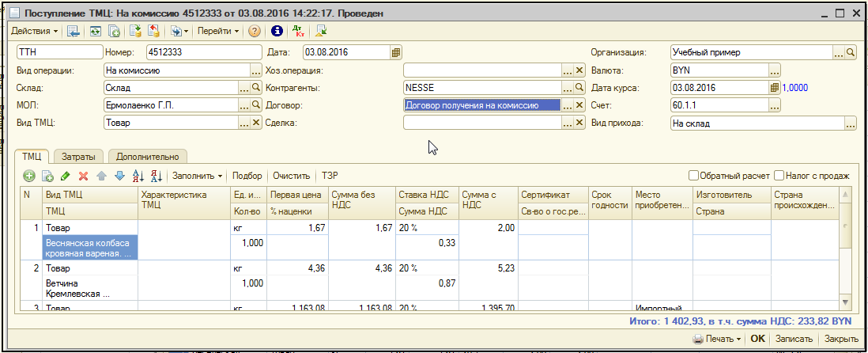Click the pencil Edit row icon

(65, 176)
